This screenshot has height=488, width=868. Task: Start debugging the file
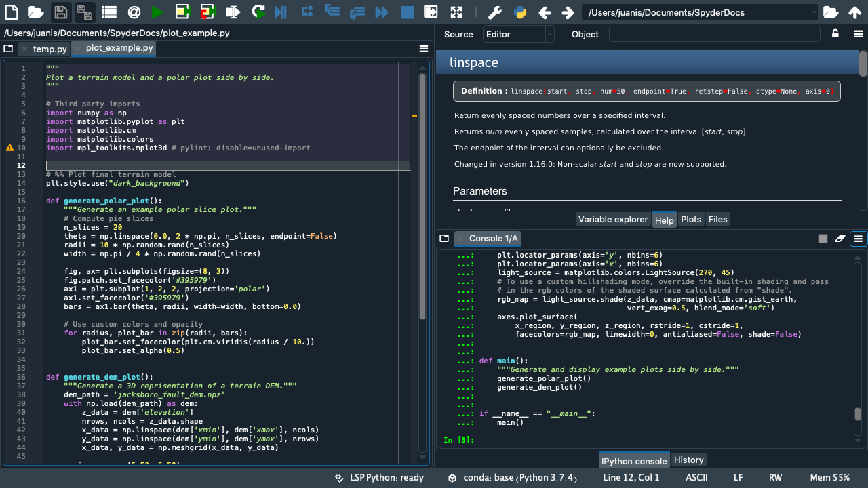click(281, 12)
